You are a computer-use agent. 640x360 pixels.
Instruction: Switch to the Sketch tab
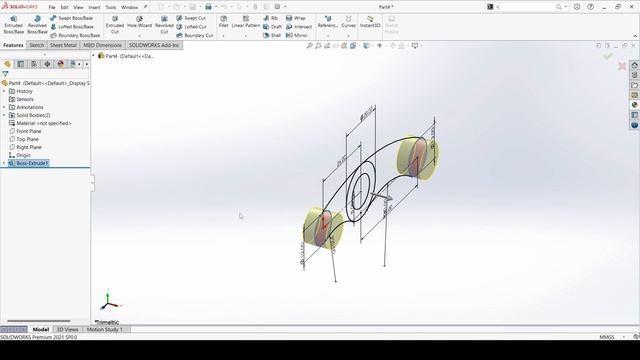(x=36, y=45)
